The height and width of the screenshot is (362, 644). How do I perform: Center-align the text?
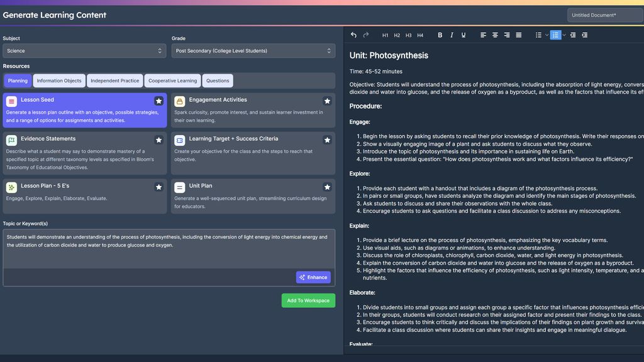click(494, 35)
